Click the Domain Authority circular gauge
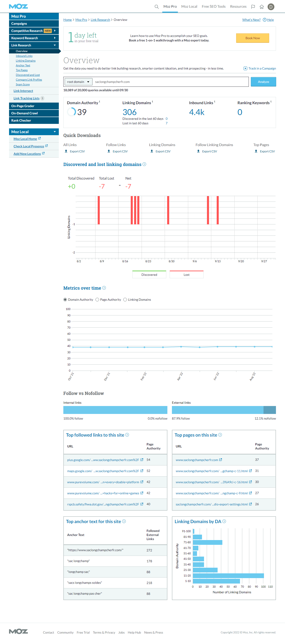Image resolution: width=285 pixels, height=644 pixels. 71,112
